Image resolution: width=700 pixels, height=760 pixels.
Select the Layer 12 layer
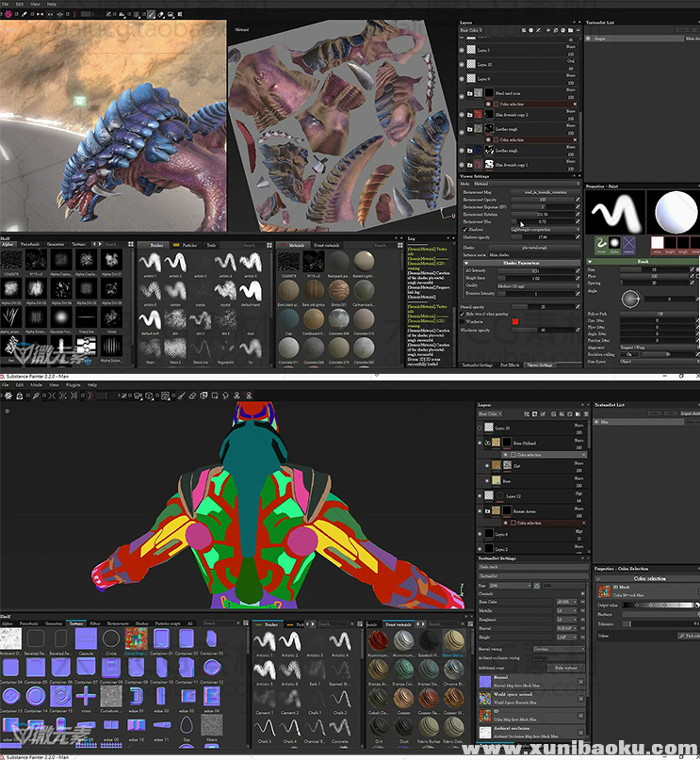513,495
